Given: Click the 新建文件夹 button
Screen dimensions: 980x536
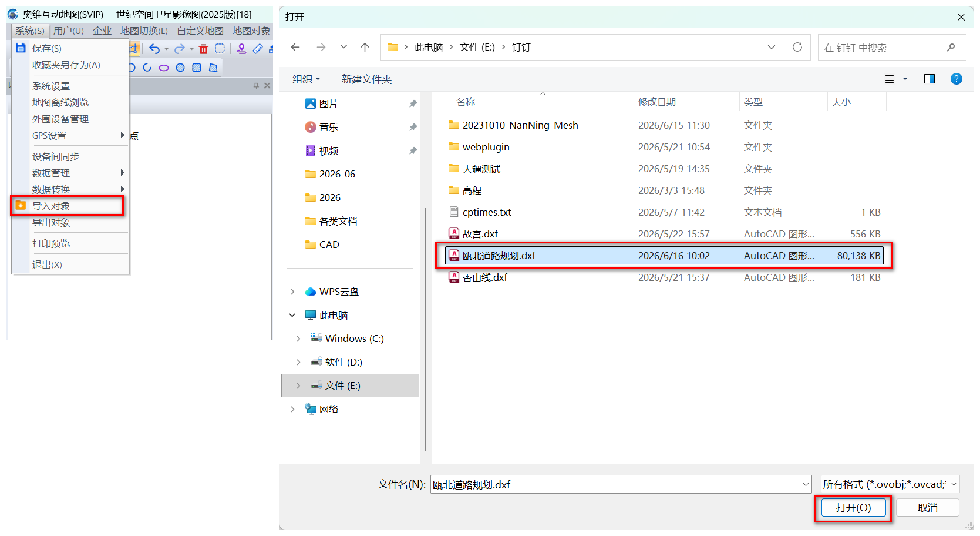Looking at the screenshot, I should [366, 79].
